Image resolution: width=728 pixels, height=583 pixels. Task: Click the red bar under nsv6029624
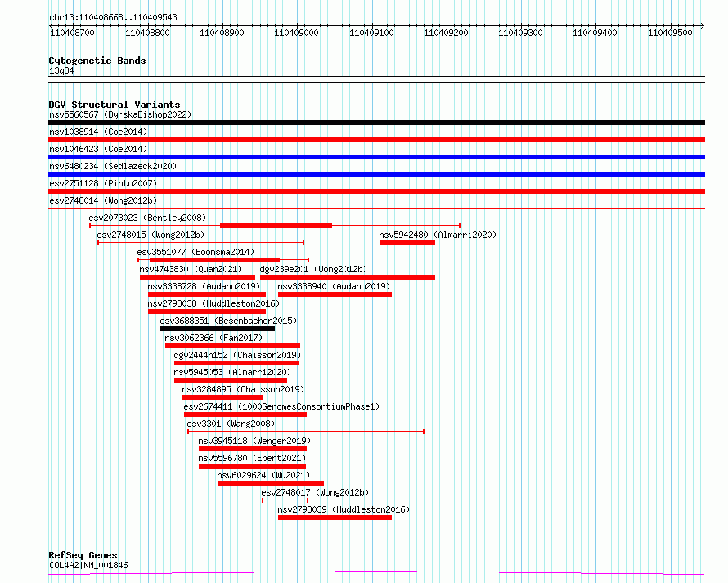tap(271, 483)
